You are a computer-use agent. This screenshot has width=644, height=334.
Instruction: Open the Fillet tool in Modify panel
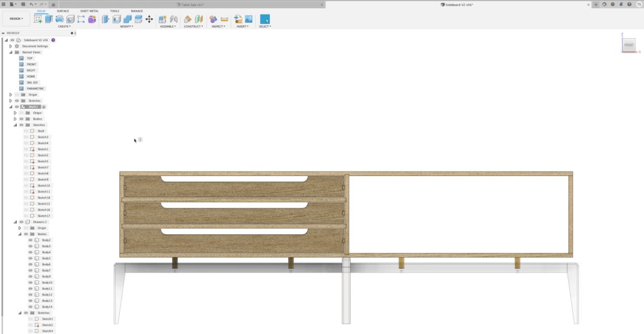tap(115, 19)
